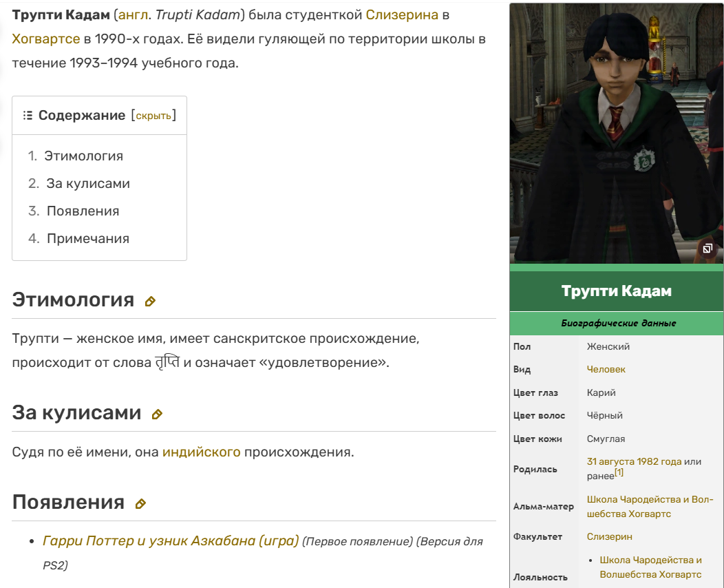Jump to contents entry Этимология
This screenshot has height=588, width=724.
click(83, 156)
